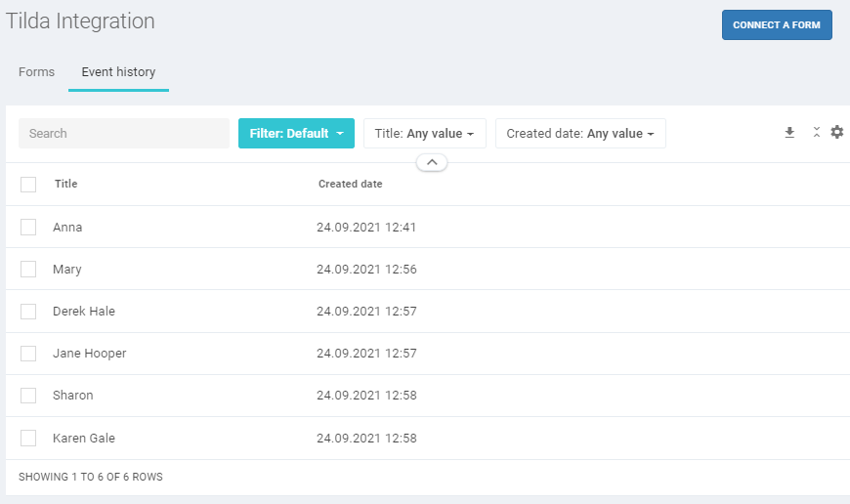Image resolution: width=850 pixels, height=504 pixels.
Task: Expand the Title: Any value filter
Action: (x=424, y=133)
